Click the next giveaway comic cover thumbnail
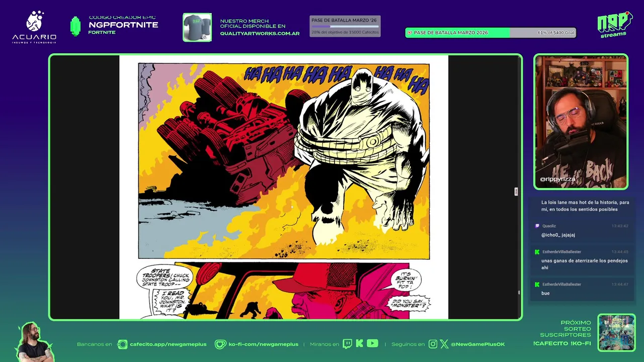 click(x=616, y=333)
